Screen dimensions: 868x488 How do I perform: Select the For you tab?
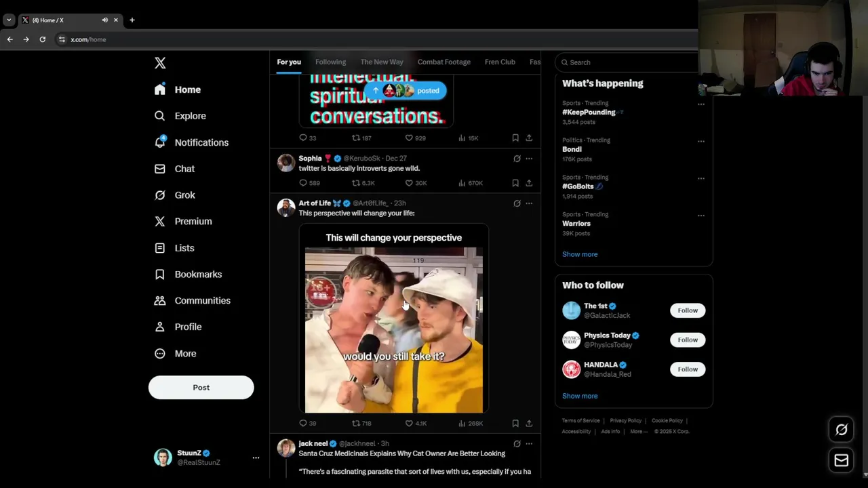[289, 62]
